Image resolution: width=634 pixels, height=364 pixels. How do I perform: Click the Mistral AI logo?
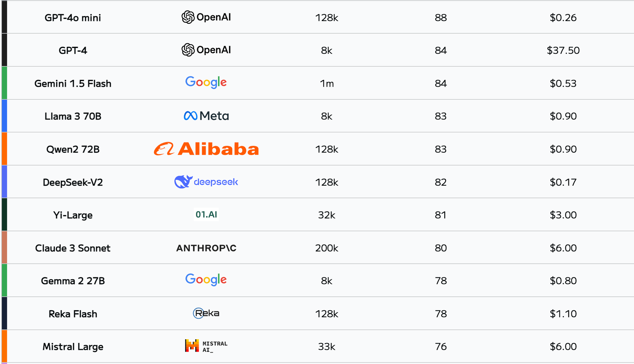click(x=206, y=346)
